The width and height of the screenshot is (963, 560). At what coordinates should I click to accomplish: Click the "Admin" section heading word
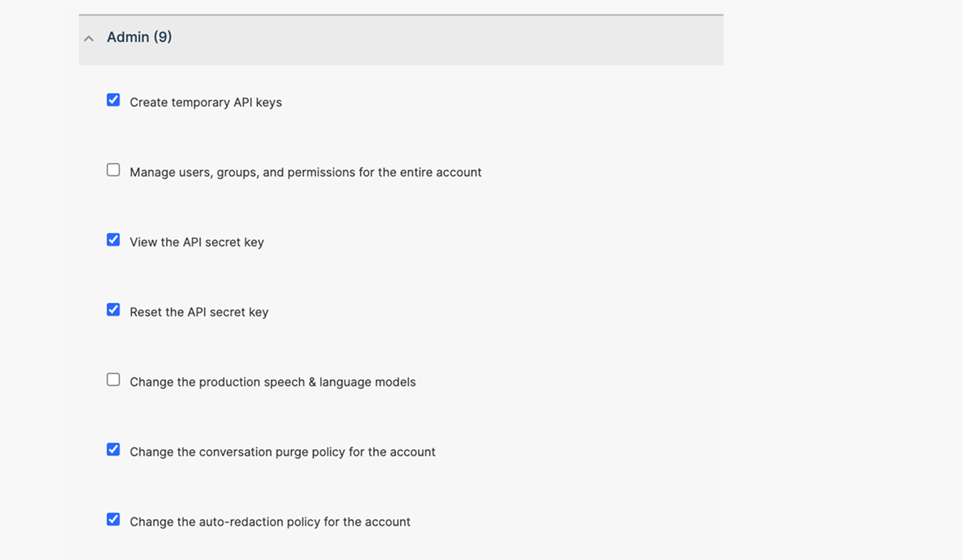pyautogui.click(x=128, y=37)
